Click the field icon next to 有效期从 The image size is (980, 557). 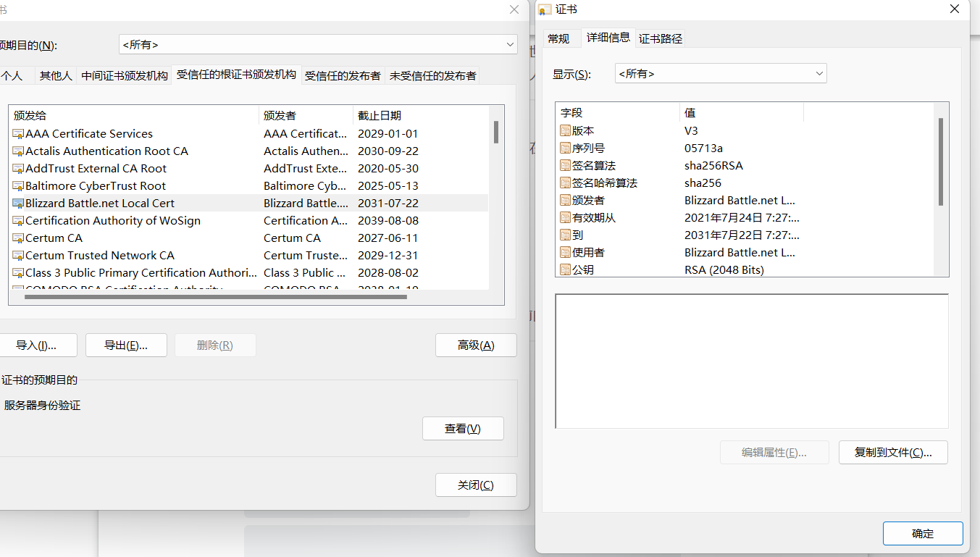(566, 218)
